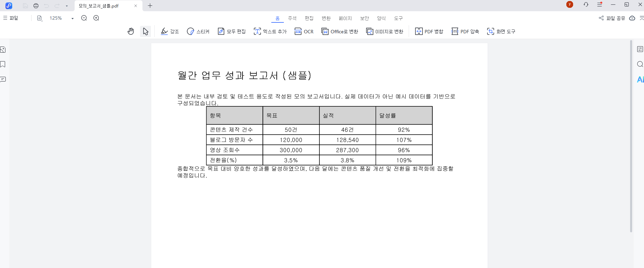The width and height of the screenshot is (644, 268).
Task: Open the 스티커 sticker tool
Action: [x=198, y=32]
